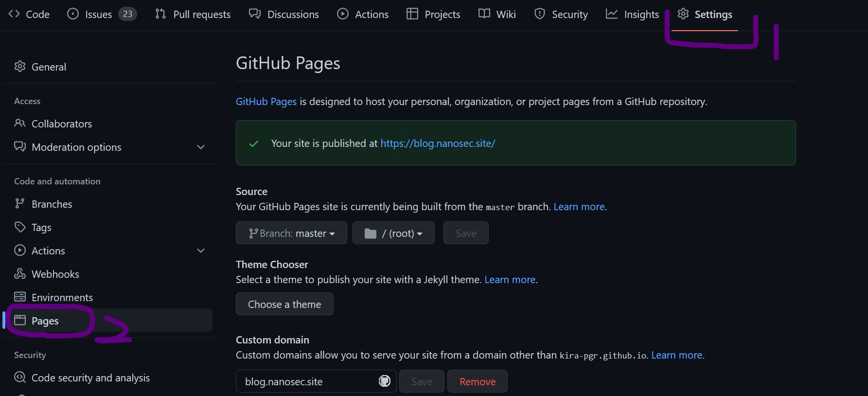This screenshot has width=868, height=396.
Task: Follow the GitHub Pages link
Action: [266, 101]
